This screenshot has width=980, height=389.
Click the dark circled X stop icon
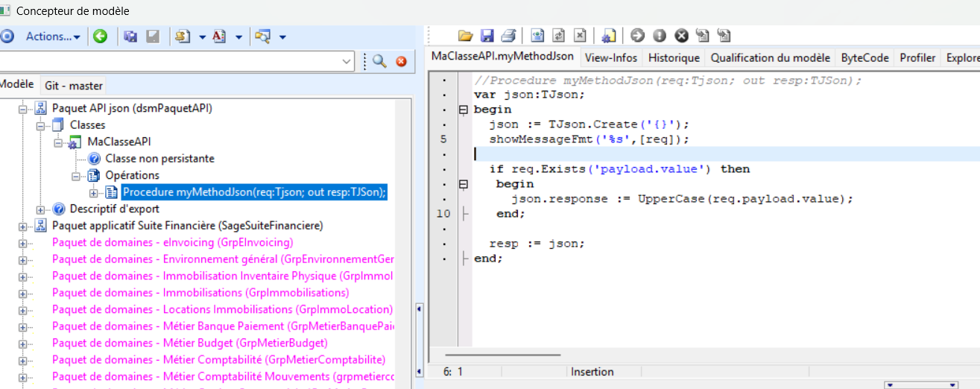681,36
